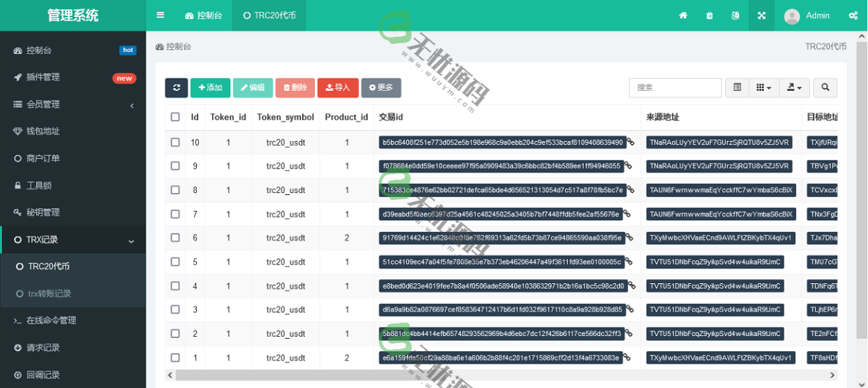Image resolution: width=868 pixels, height=388 pixels.
Task: Go to home via the house icon
Action: pos(683,15)
